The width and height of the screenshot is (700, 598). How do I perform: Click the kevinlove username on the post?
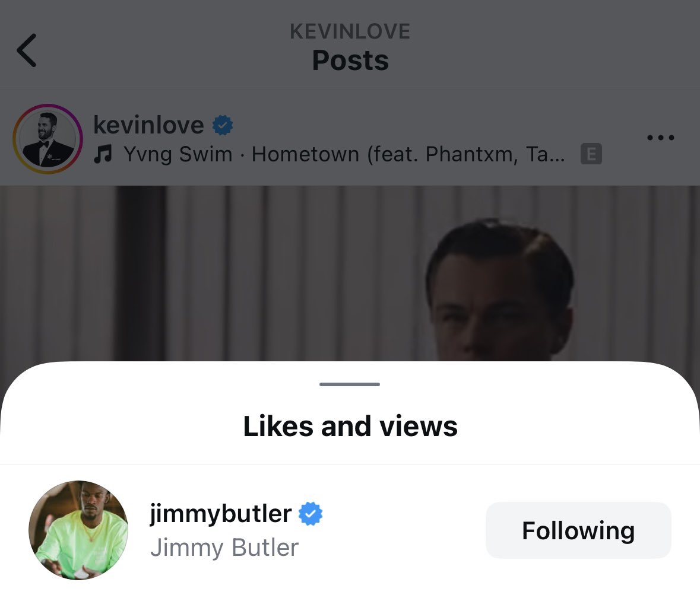click(x=148, y=125)
